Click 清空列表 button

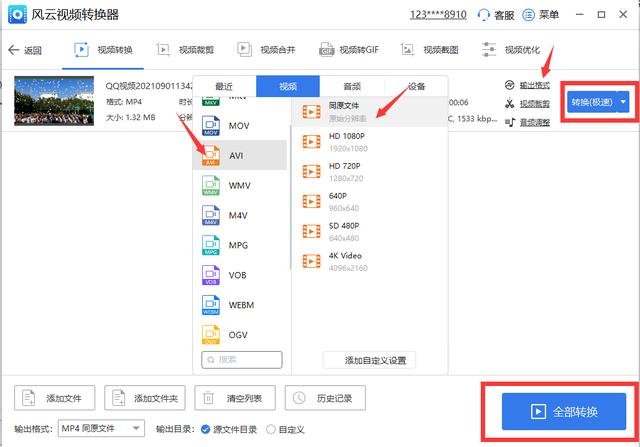click(x=235, y=398)
